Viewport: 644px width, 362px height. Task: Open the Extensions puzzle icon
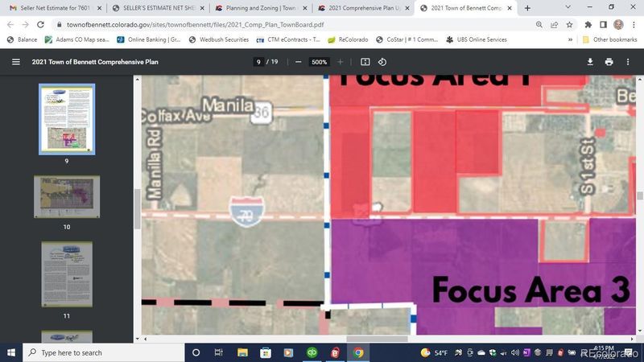[588, 25]
